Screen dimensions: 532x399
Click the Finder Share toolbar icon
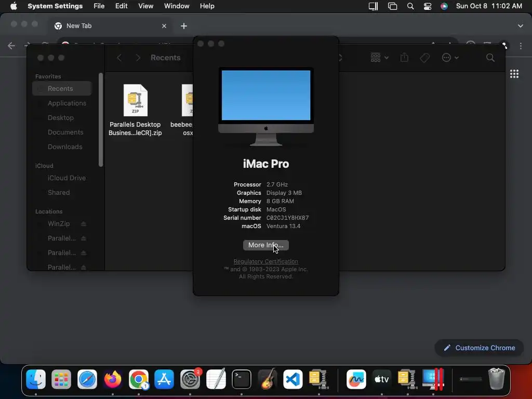pos(404,57)
